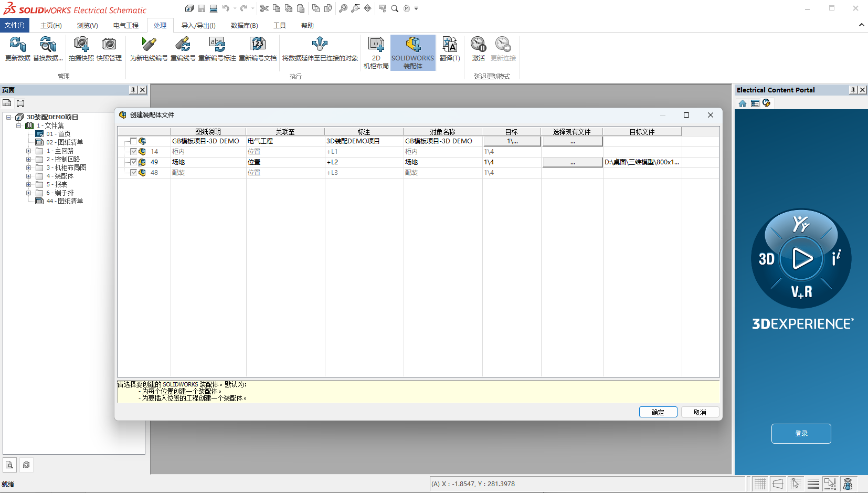Screen dimensions: 868x493
Task: Expand the 1 - 主回路 folder
Action: (29, 151)
